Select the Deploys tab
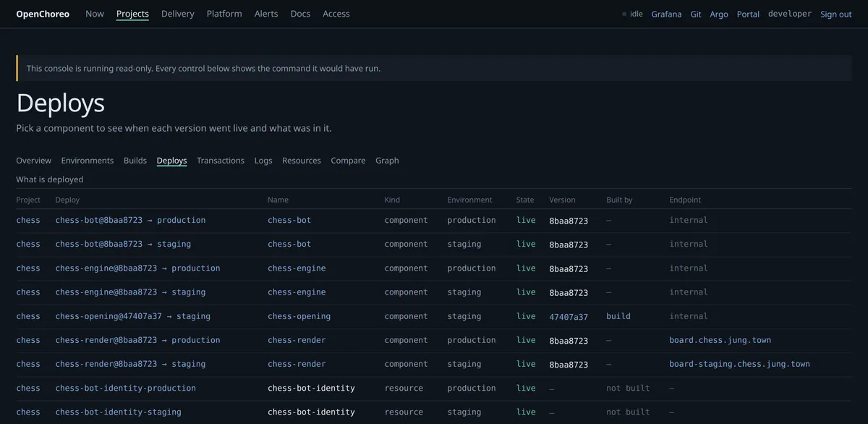The height and width of the screenshot is (424, 868). point(172,161)
